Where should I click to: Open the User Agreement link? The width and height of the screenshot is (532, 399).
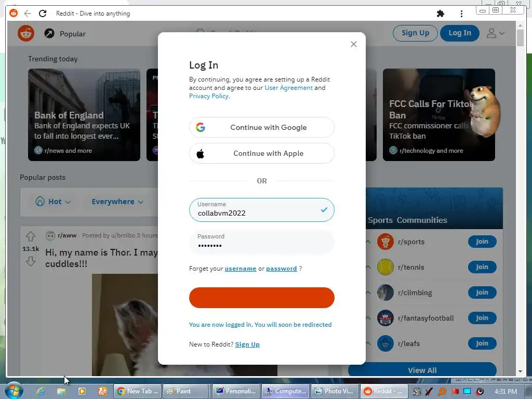pyautogui.click(x=289, y=87)
